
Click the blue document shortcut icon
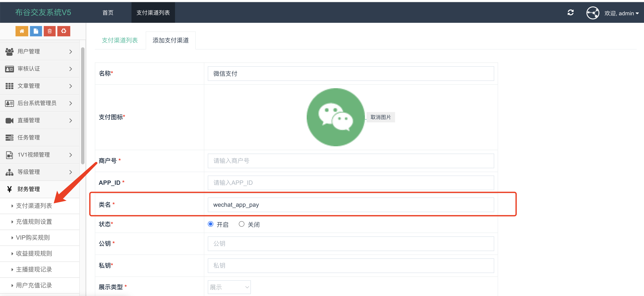(36, 31)
